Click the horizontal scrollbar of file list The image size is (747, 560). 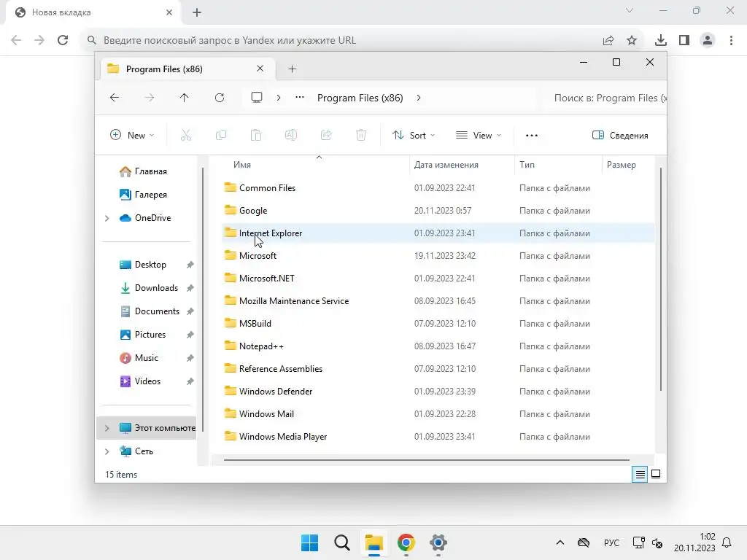coord(426,460)
